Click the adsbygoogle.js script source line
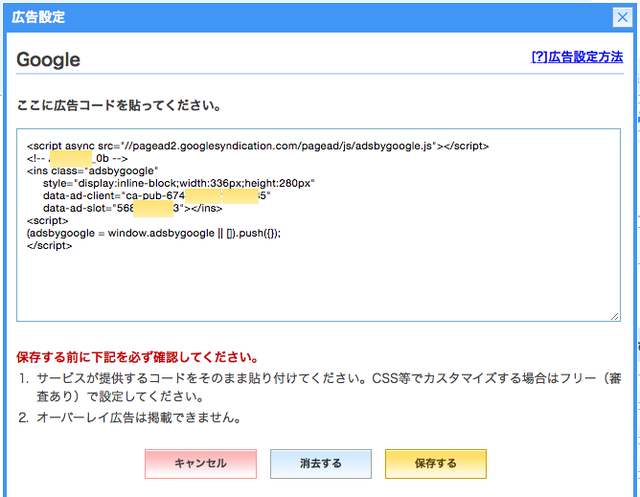The width and height of the screenshot is (640, 497). pos(258,146)
